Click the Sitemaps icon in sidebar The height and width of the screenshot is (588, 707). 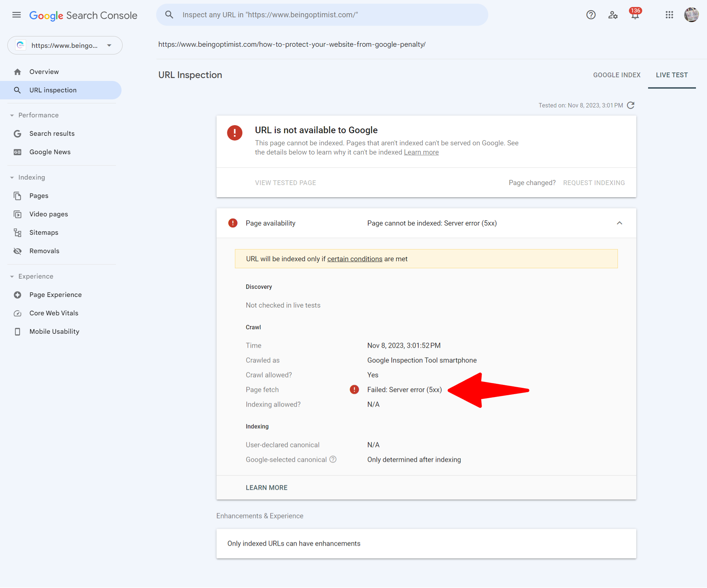pos(17,233)
